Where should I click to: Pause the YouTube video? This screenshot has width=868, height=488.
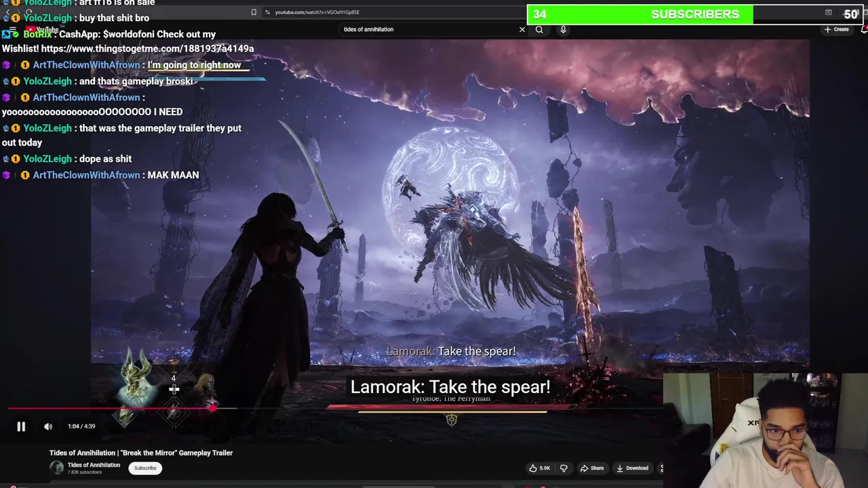click(21, 426)
